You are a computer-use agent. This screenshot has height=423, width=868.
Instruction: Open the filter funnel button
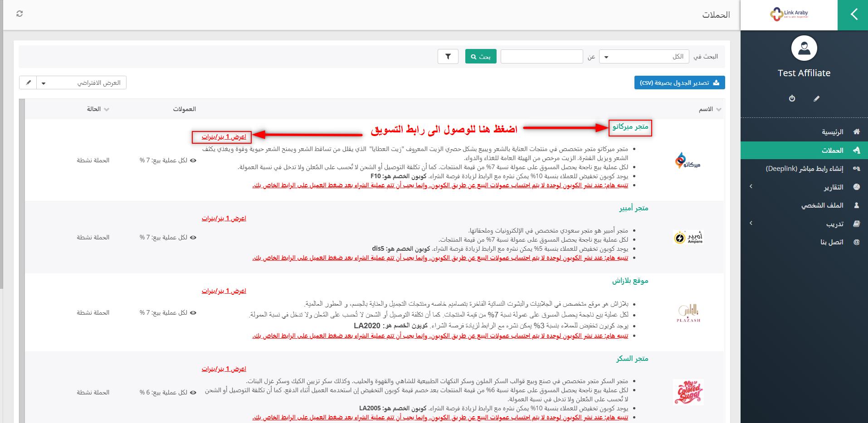pyautogui.click(x=448, y=57)
